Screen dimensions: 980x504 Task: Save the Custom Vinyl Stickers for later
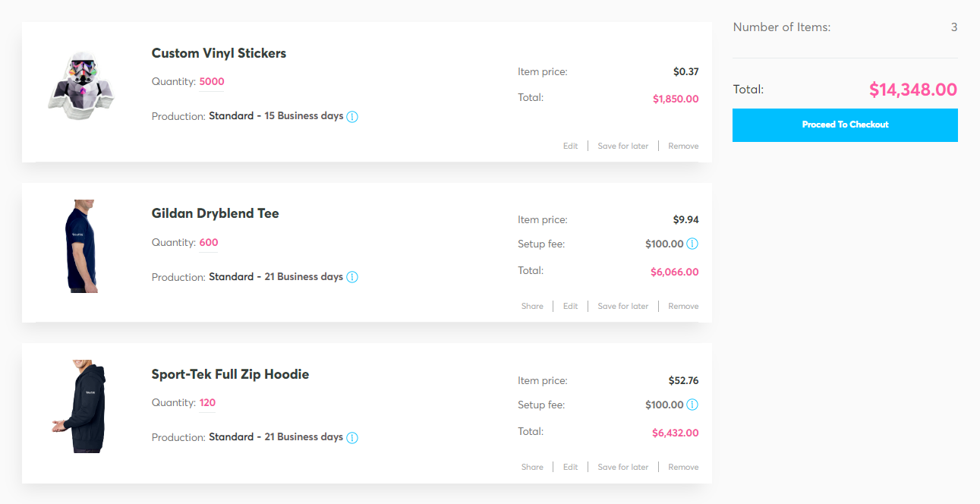click(622, 146)
